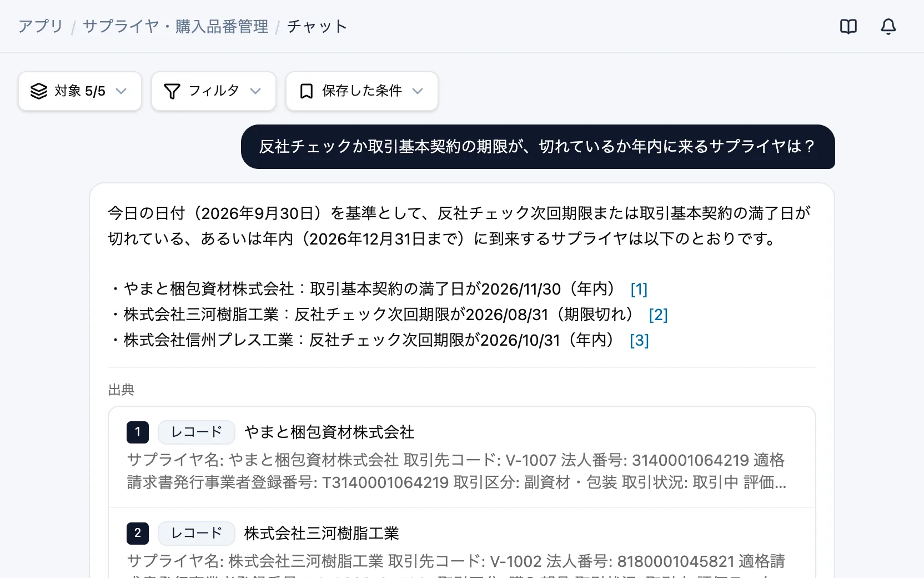Go to アプリ breadcrumb

41,26
